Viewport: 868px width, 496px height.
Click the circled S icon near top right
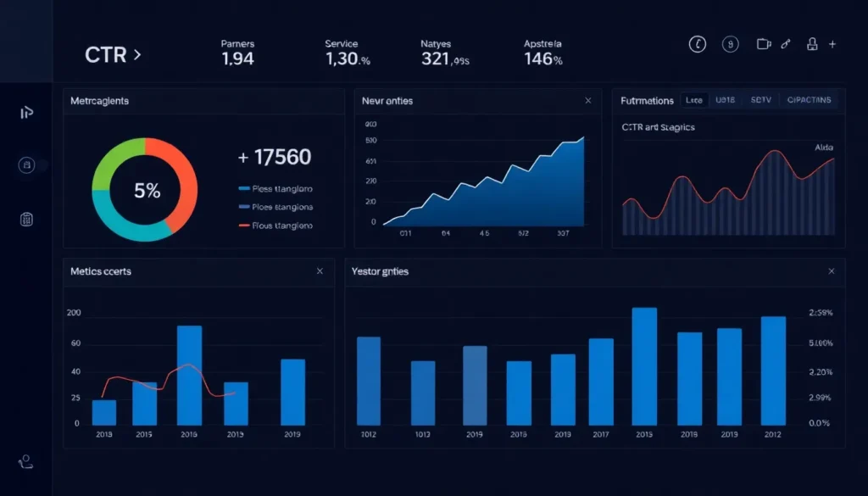[731, 44]
